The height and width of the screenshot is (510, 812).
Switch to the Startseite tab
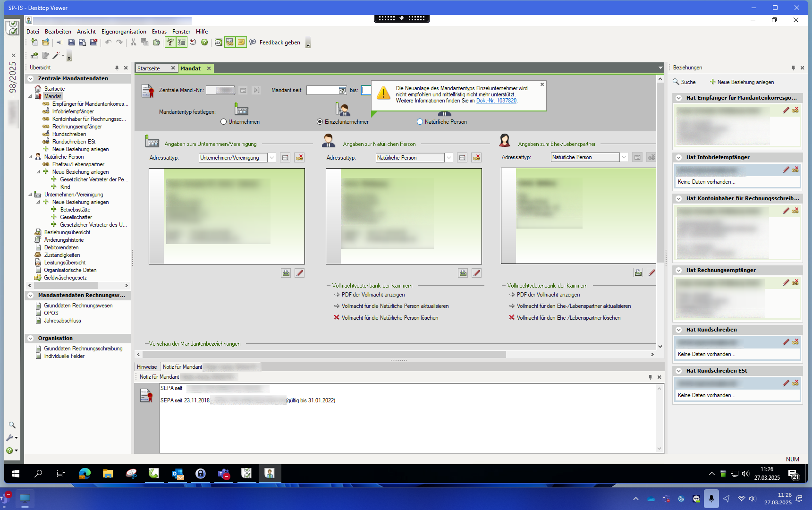tap(149, 68)
